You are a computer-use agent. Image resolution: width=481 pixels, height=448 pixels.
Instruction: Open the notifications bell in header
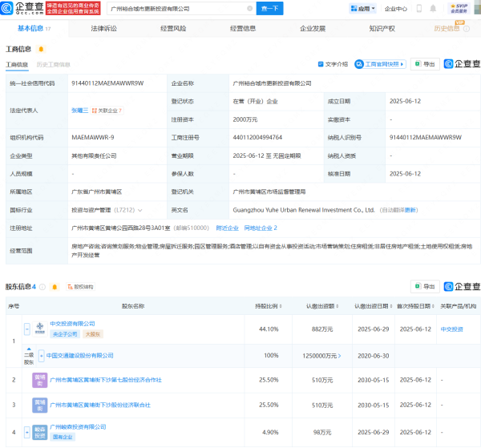tap(433, 8)
